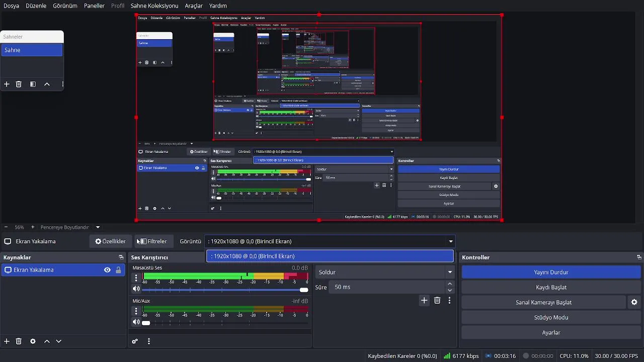
Task: Click the Süre 50 ms field
Action: tap(387, 287)
